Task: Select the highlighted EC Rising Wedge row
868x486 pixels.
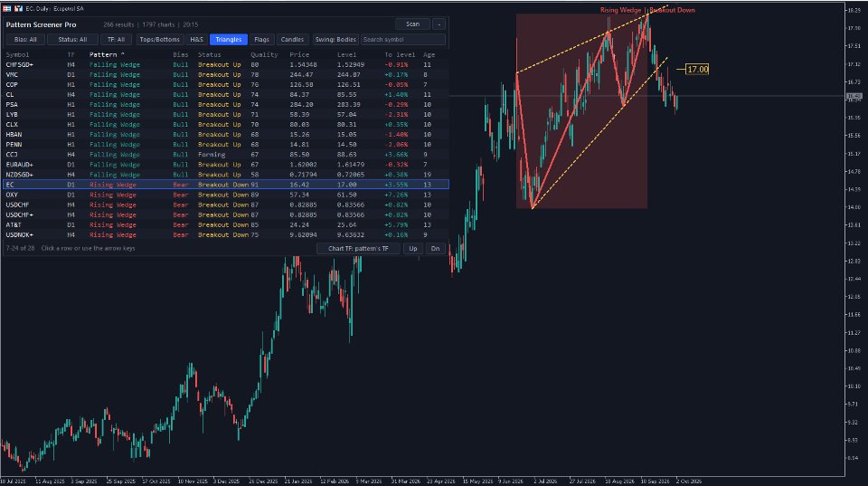Action: coord(225,185)
